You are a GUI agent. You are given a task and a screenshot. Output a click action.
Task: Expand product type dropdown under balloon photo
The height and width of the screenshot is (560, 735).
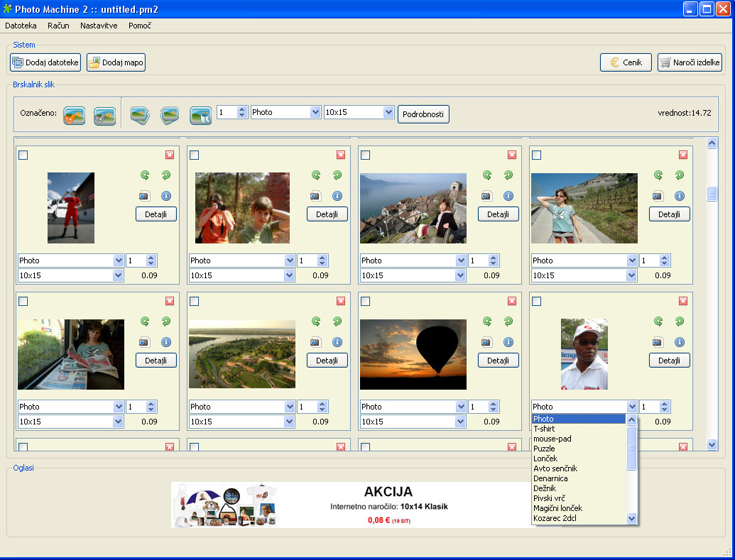point(460,407)
